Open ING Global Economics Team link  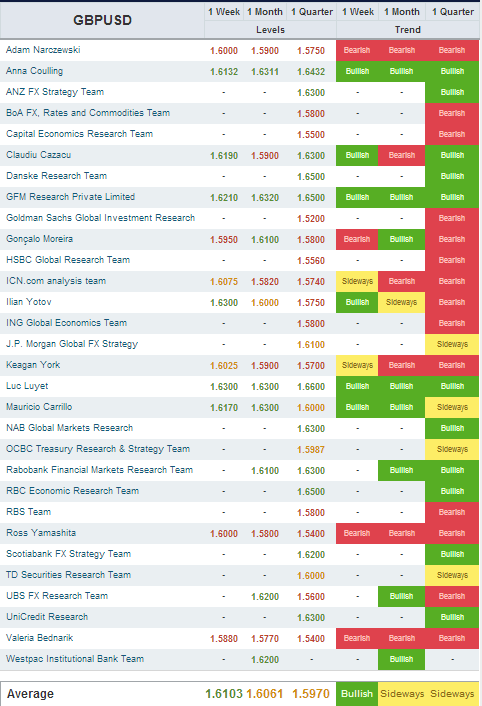pyautogui.click(x=66, y=323)
